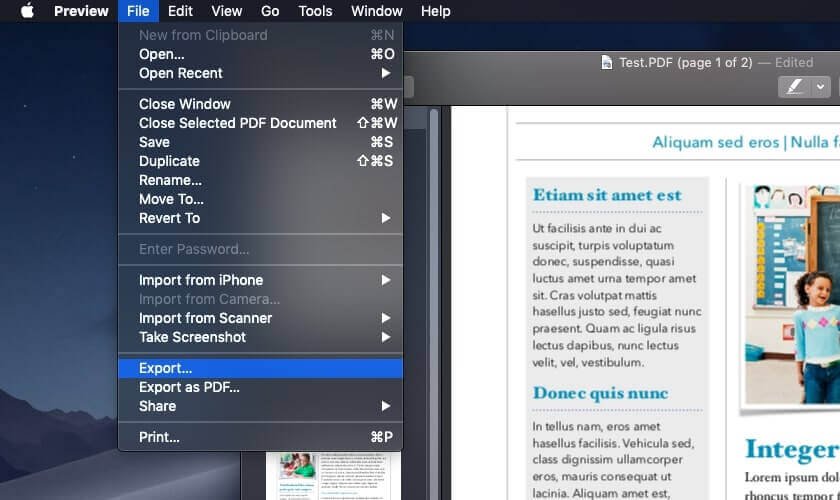This screenshot has width=840, height=500.
Task: Open the Import from iPhone submenu
Action: [260, 280]
